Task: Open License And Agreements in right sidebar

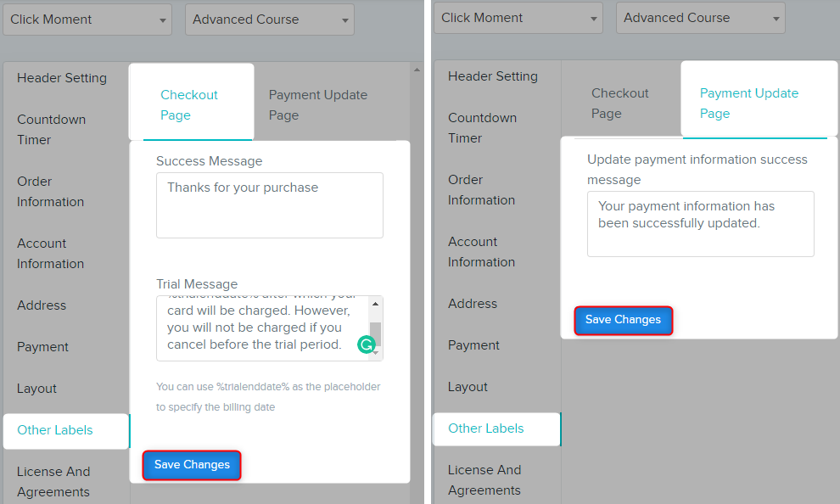Action: tap(484, 480)
